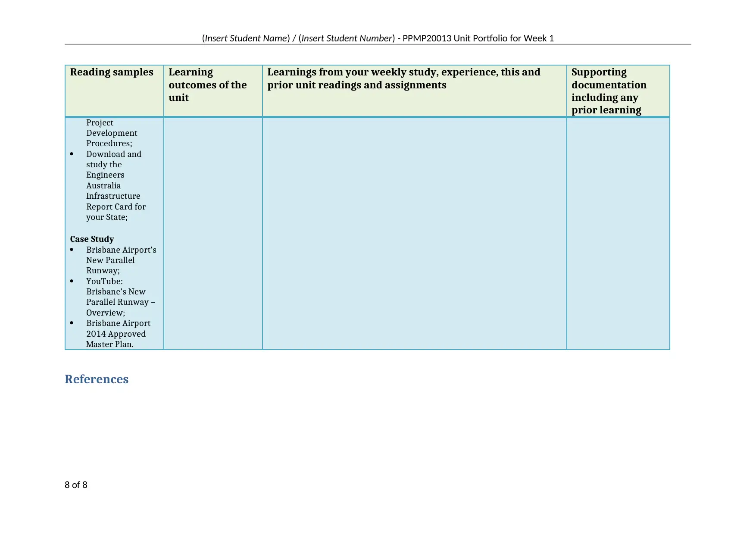Click the empty blue weekly study learnings cell

coord(414,233)
